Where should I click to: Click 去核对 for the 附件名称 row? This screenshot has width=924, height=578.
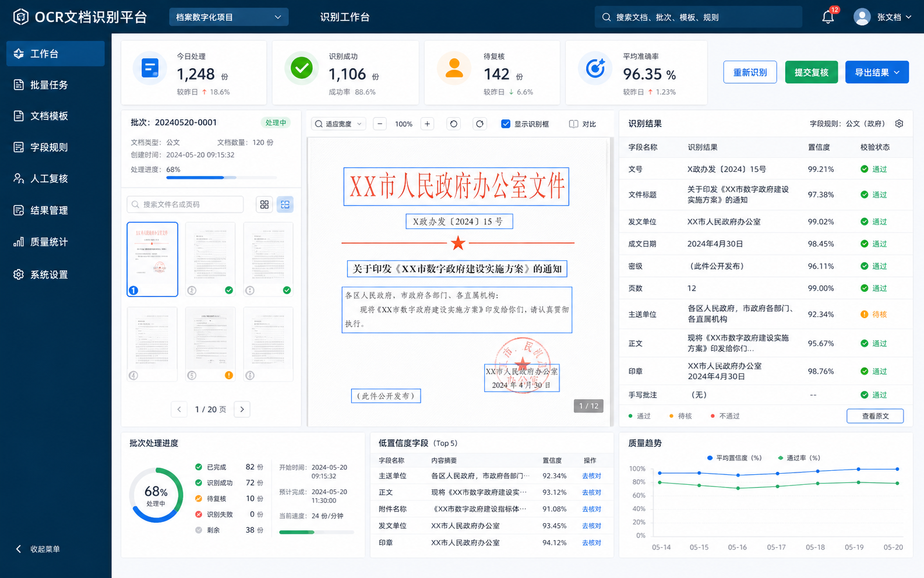pyautogui.click(x=591, y=509)
